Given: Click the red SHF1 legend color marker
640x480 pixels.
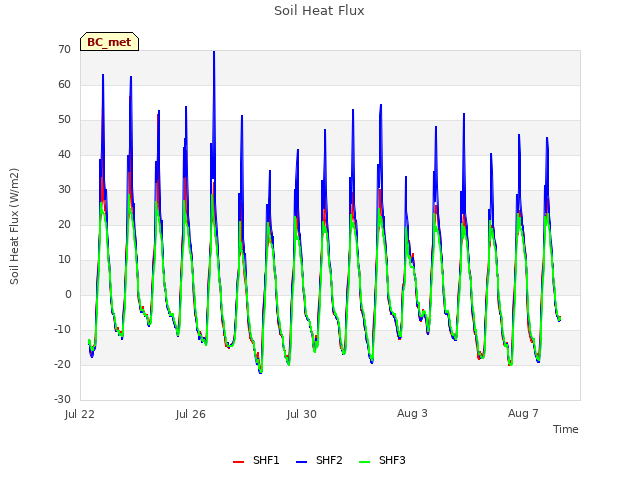Looking at the screenshot, I should click(238, 462).
